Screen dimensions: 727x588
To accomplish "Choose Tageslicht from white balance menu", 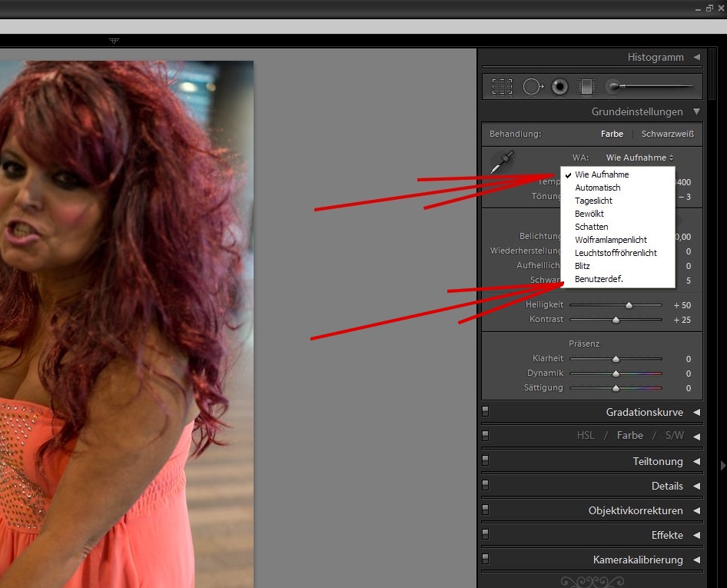I will click(x=593, y=201).
